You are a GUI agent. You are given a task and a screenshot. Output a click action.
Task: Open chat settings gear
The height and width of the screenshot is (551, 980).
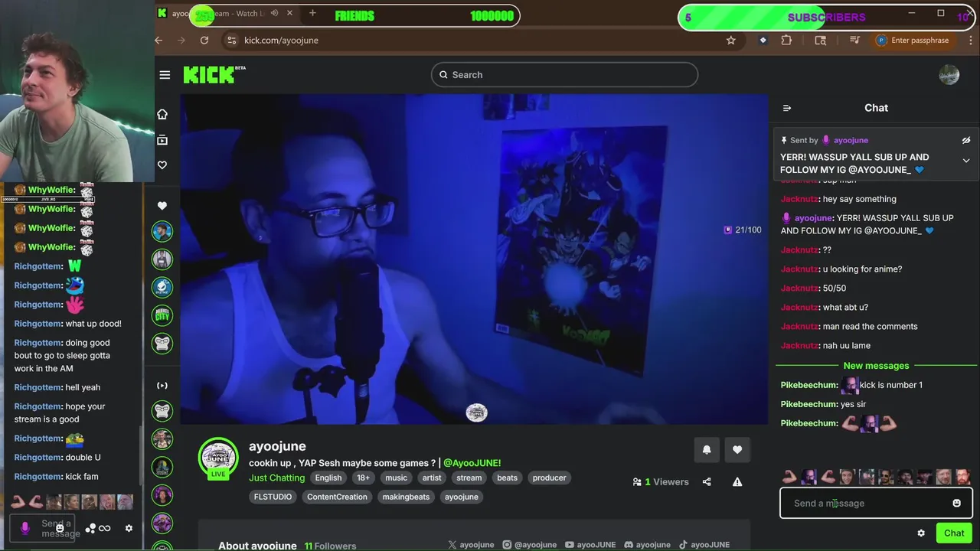(x=921, y=533)
